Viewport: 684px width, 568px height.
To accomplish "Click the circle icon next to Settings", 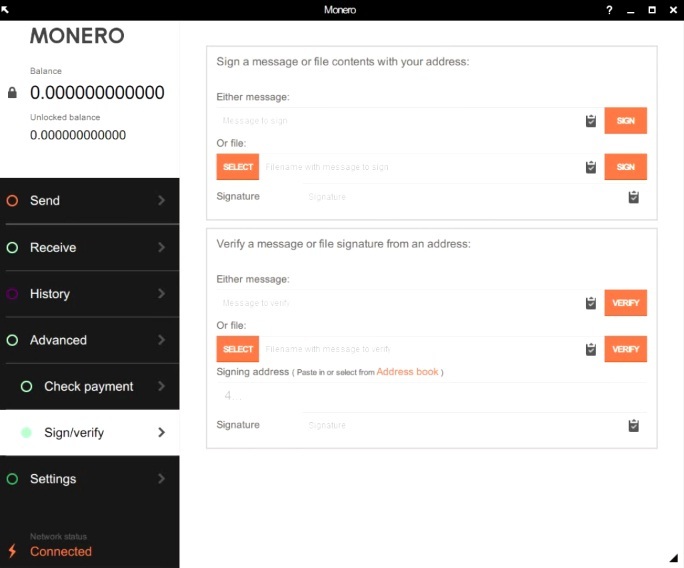I will pos(12,479).
